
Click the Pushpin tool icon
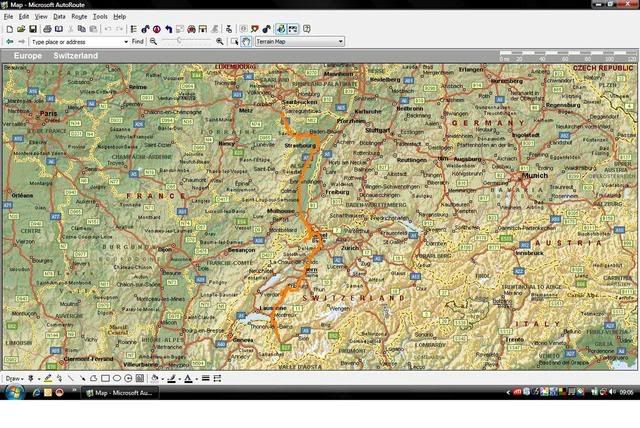31,379
